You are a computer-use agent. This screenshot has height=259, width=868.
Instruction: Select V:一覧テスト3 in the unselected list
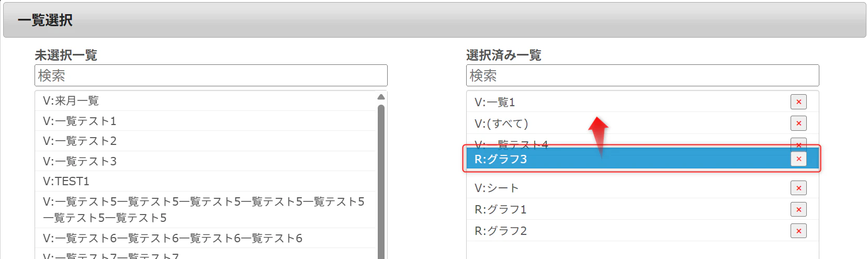coord(206,161)
